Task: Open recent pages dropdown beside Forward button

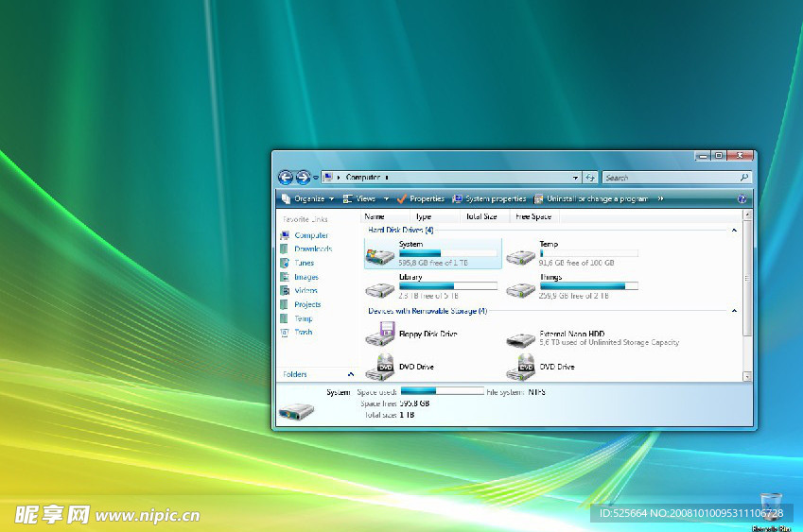Action: (x=316, y=178)
